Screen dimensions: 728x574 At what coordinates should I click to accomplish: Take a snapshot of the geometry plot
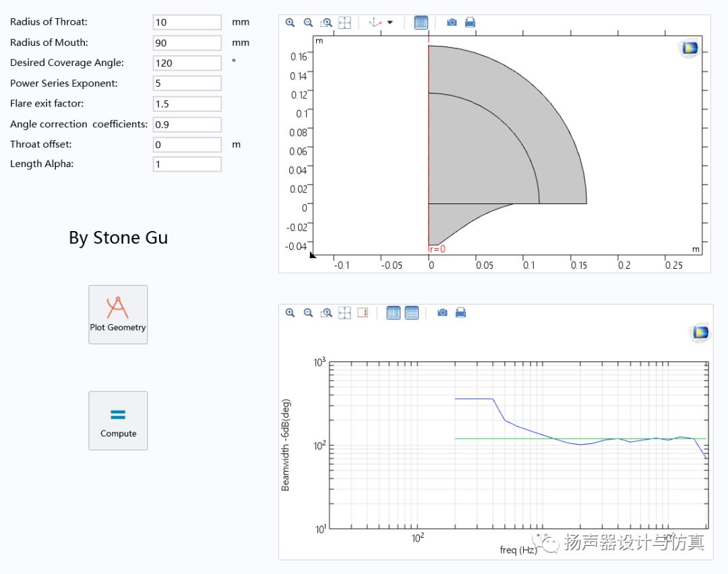point(452,22)
